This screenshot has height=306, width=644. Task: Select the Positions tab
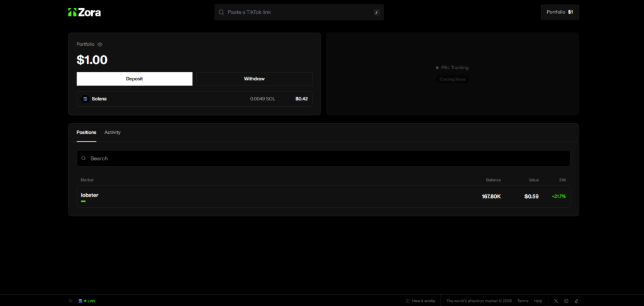point(86,133)
